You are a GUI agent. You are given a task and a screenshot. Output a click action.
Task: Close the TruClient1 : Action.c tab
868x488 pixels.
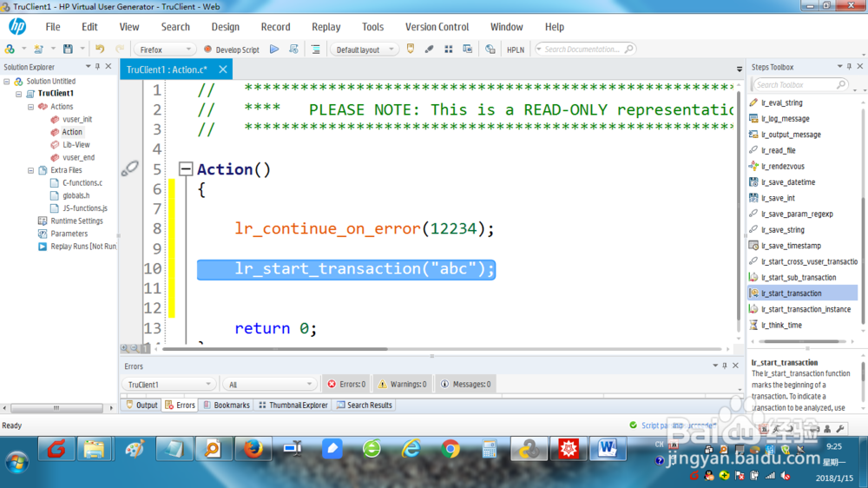[222, 69]
